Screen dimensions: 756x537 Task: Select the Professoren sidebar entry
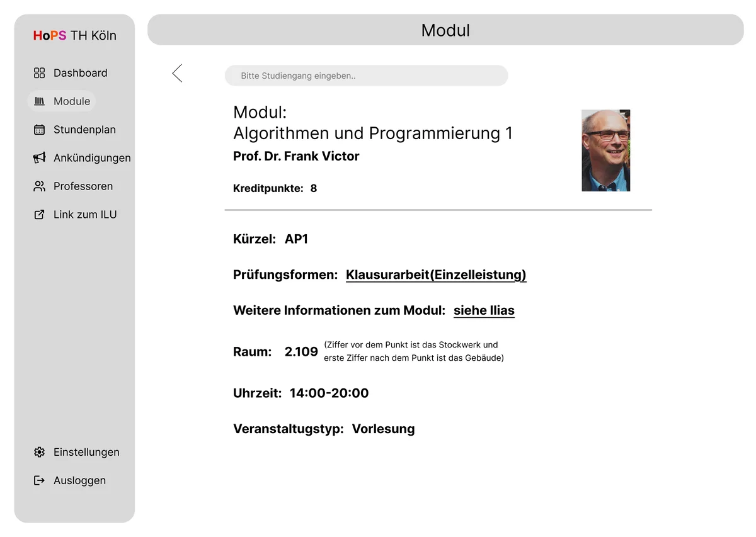tap(83, 186)
